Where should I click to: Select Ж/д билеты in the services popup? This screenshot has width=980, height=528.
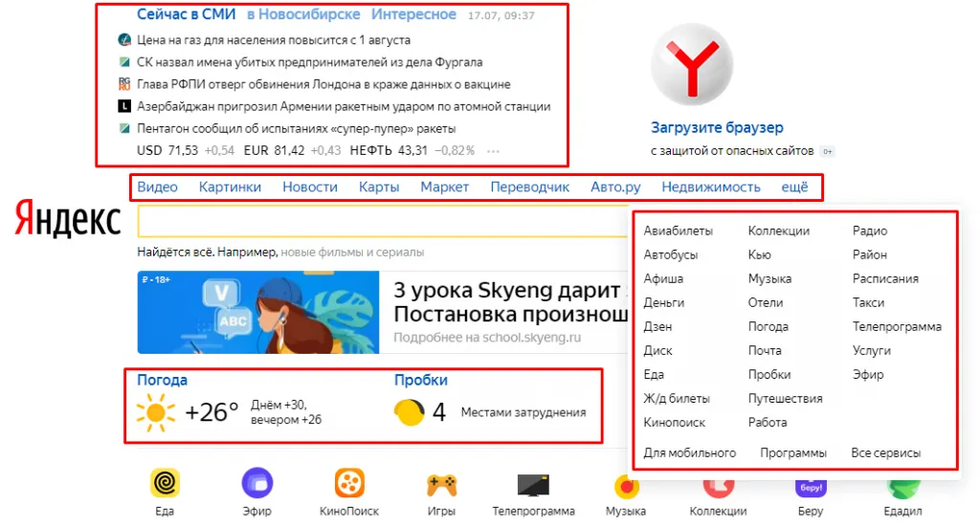677,399
